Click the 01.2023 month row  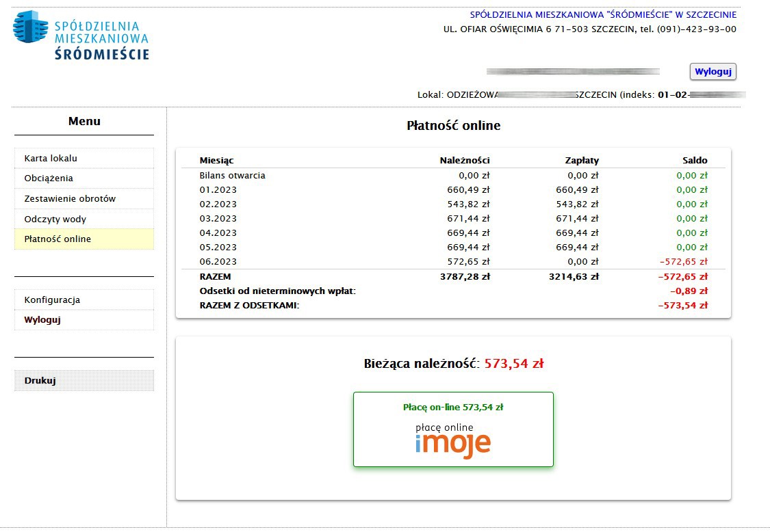pyautogui.click(x=218, y=190)
